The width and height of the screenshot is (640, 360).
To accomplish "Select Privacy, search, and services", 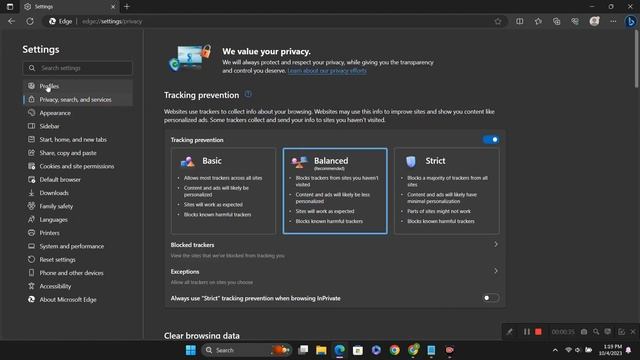I will coord(78,100).
